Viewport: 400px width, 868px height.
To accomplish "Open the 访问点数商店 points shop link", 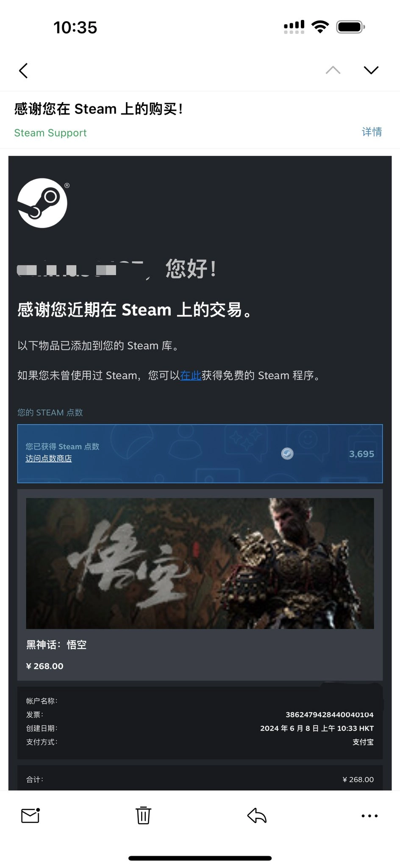I will coord(49,459).
